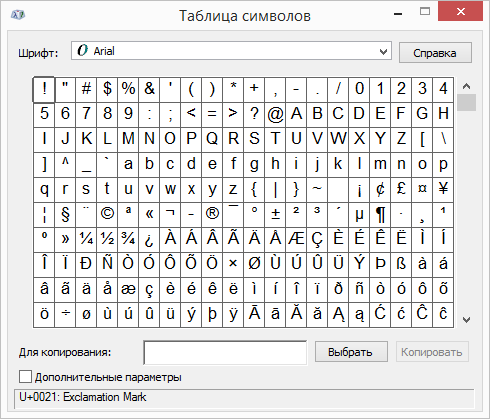Pick the plus-minus ± symbol
The image size is (490, 419).
275,215
